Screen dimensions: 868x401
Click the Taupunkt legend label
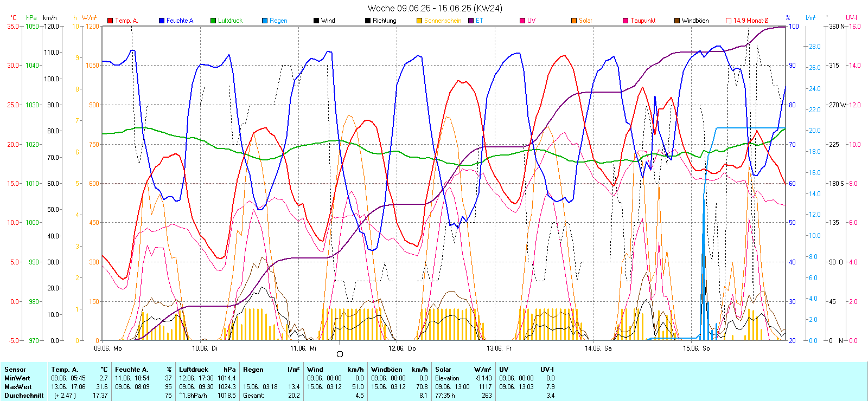click(643, 21)
